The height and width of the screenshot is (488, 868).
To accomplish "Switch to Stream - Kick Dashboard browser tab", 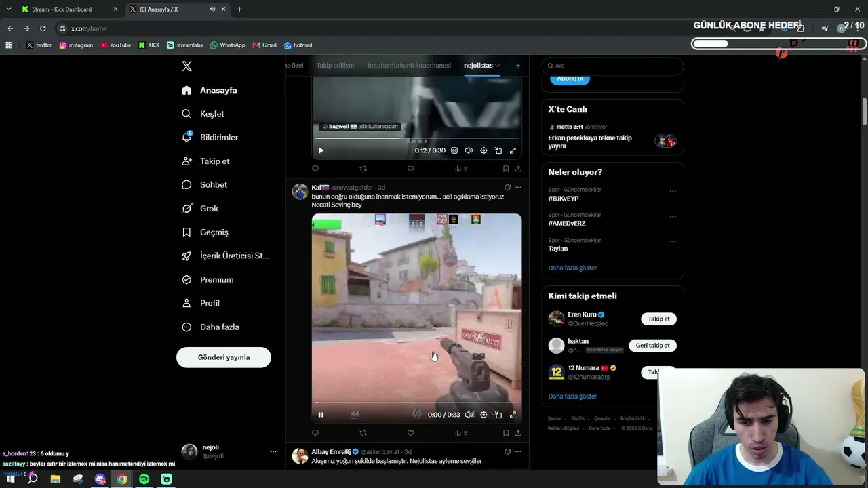I will tap(70, 9).
